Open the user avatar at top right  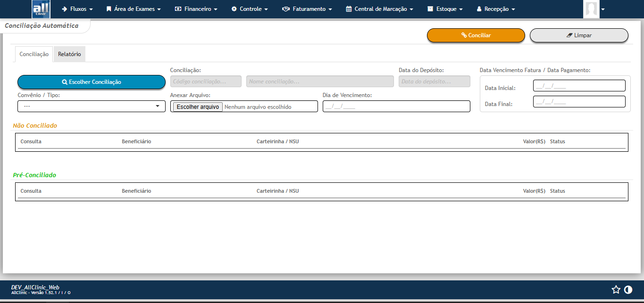click(592, 8)
